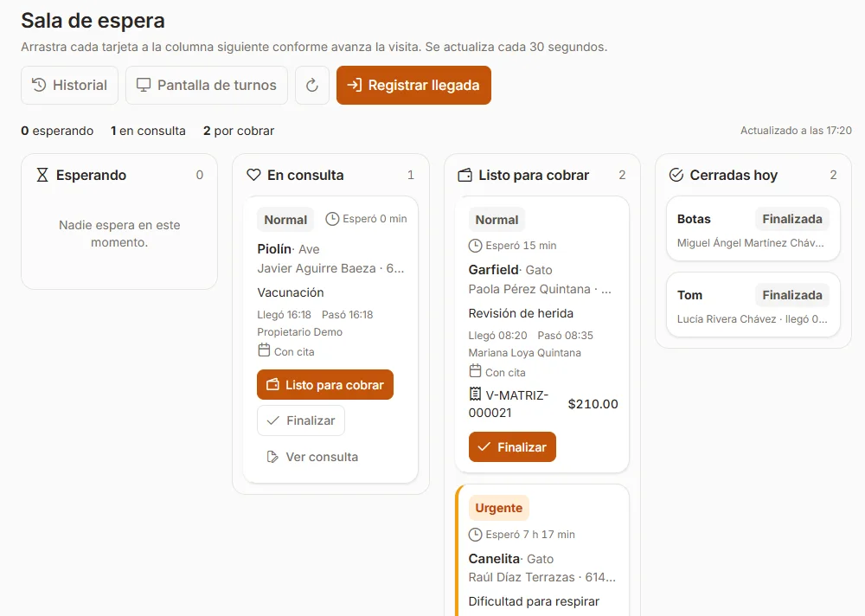Click the Normal badge on Garfield's card
Image resolution: width=865 pixels, height=616 pixels.
coord(497,220)
